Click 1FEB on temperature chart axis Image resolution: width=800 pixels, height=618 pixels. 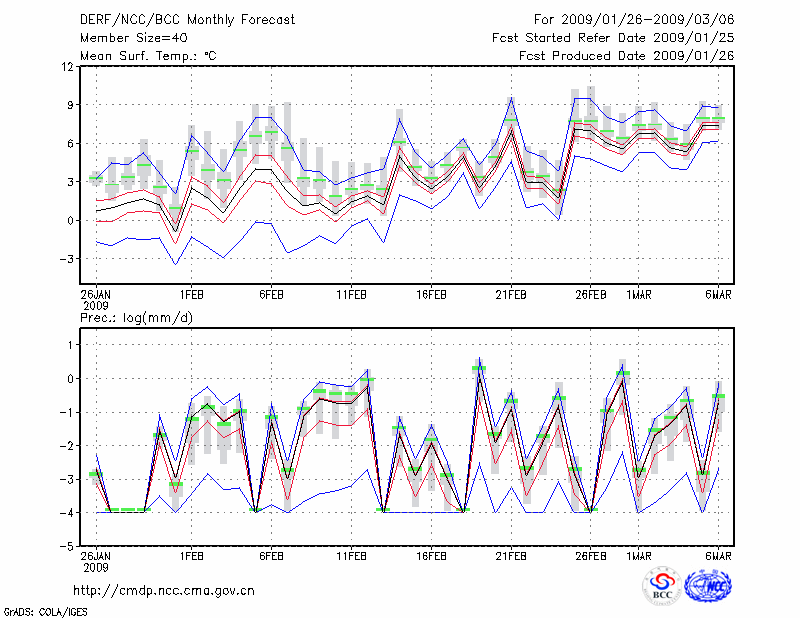(x=192, y=295)
